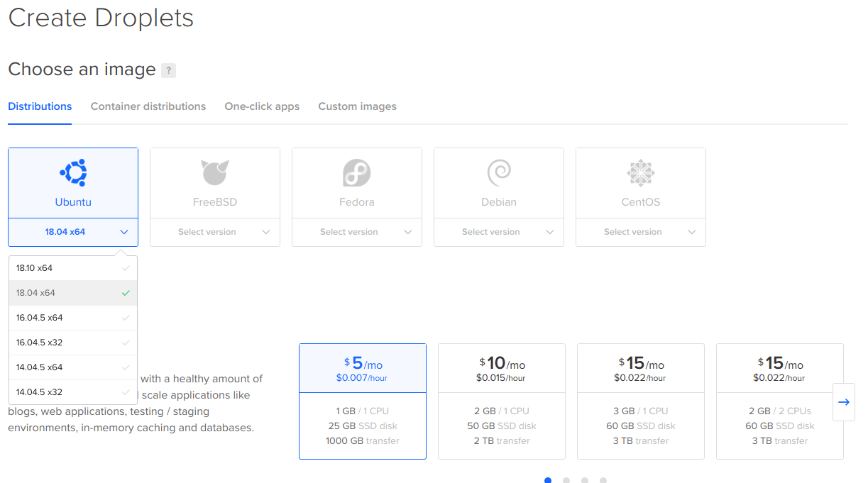The width and height of the screenshot is (868, 483).
Task: Choose 18.10 x64 from the version list
Action: coord(73,268)
